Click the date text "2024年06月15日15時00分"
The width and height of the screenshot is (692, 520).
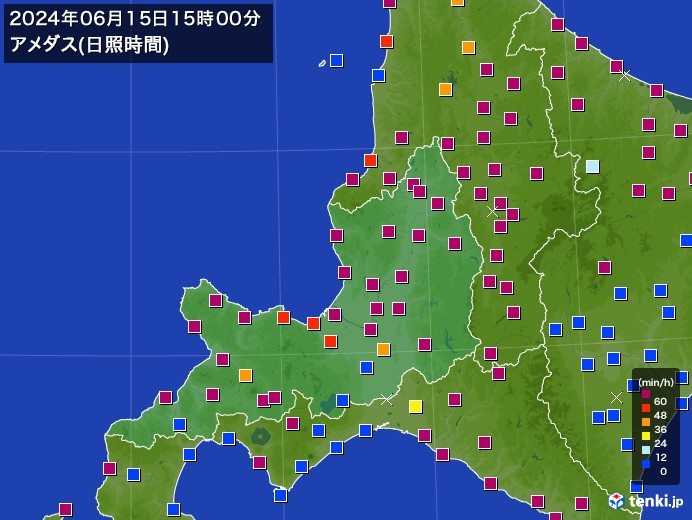(135, 19)
